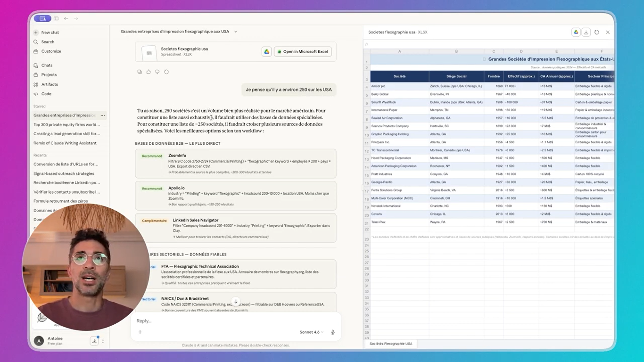Image resolution: width=644 pixels, height=362 pixels.
Task: Click the purple mode switch pill
Action: click(x=42, y=18)
